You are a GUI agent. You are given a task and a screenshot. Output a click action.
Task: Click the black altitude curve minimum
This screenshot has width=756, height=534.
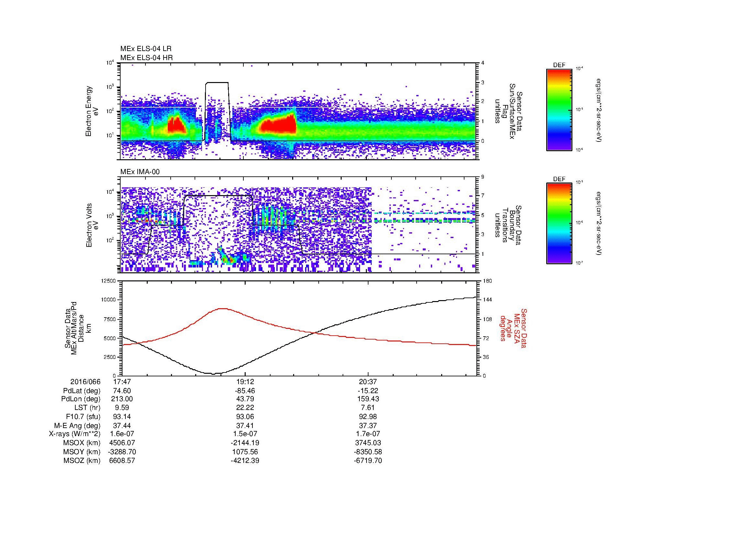pyautogui.click(x=213, y=374)
